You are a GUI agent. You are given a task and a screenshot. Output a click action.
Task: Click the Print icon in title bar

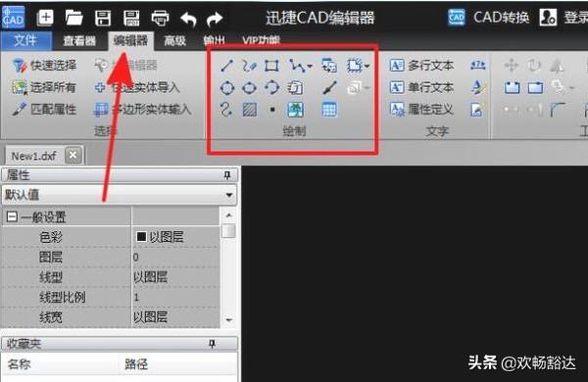(x=160, y=18)
